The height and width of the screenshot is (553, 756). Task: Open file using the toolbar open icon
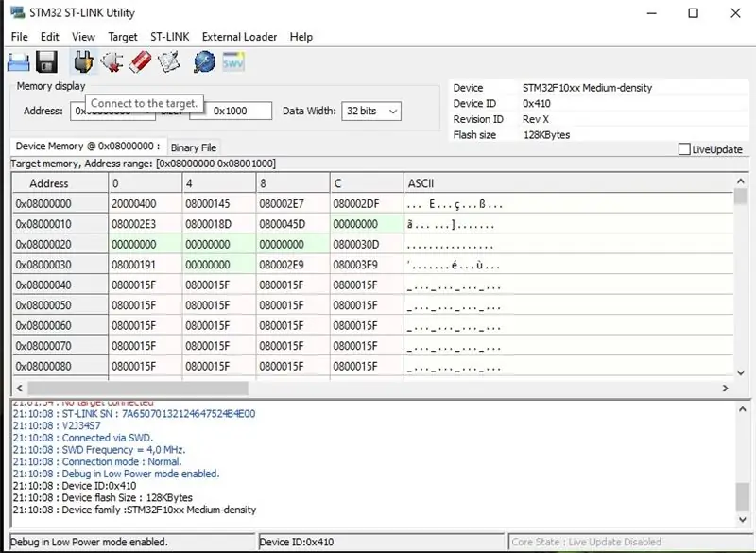[18, 62]
